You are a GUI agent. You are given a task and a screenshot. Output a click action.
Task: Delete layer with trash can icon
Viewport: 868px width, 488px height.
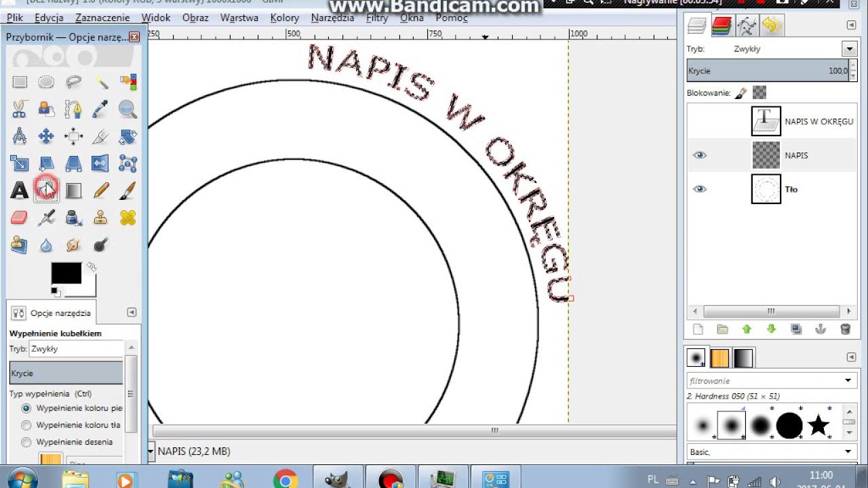click(845, 329)
